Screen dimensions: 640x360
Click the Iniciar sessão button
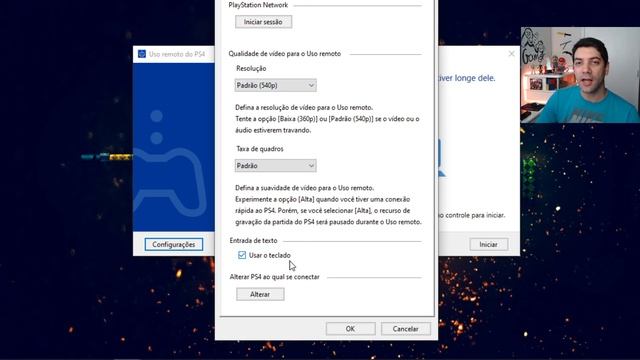(263, 22)
